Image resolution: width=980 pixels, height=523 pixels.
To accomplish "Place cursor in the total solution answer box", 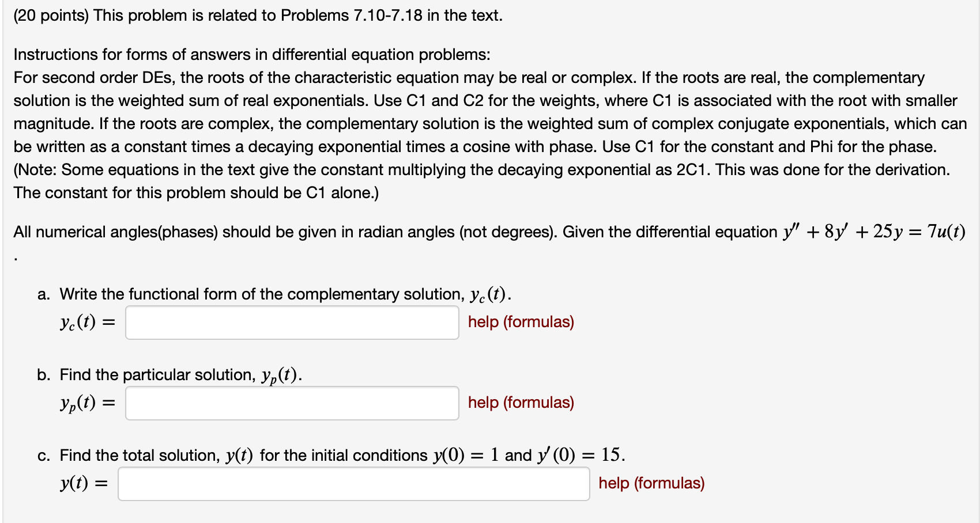I will click(353, 485).
